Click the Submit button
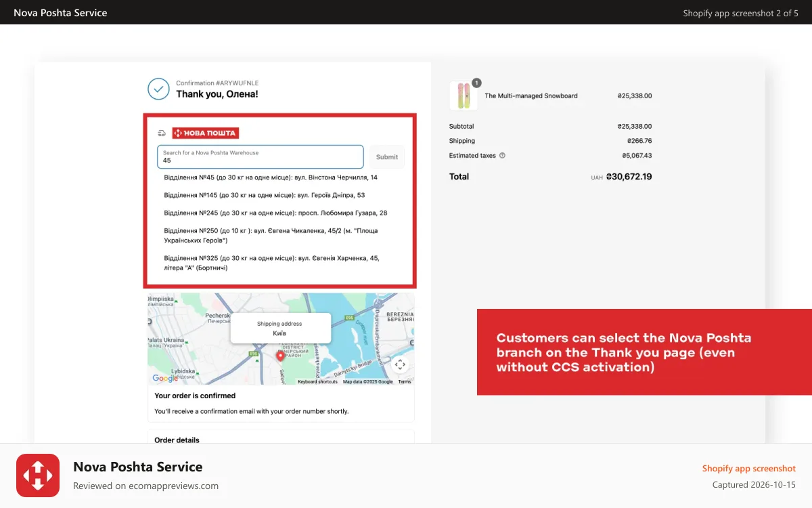 click(x=387, y=157)
